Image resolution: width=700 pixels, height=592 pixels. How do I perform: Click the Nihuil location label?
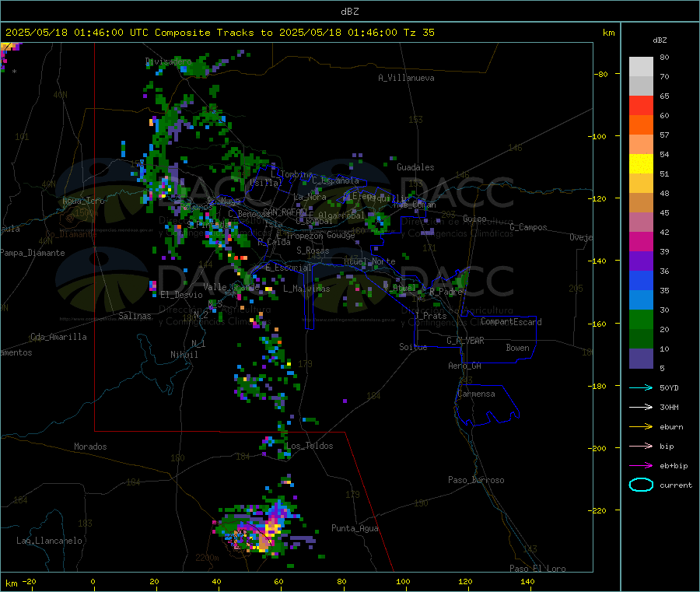click(184, 355)
